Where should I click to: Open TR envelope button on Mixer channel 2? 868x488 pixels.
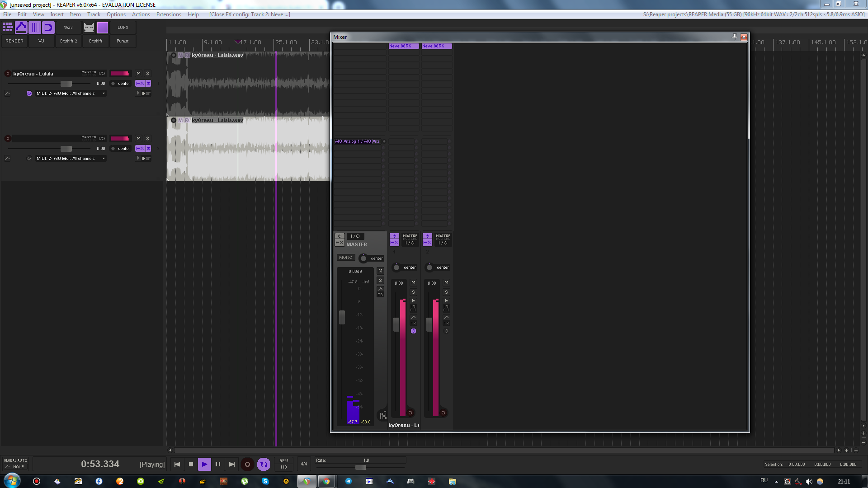(x=446, y=320)
